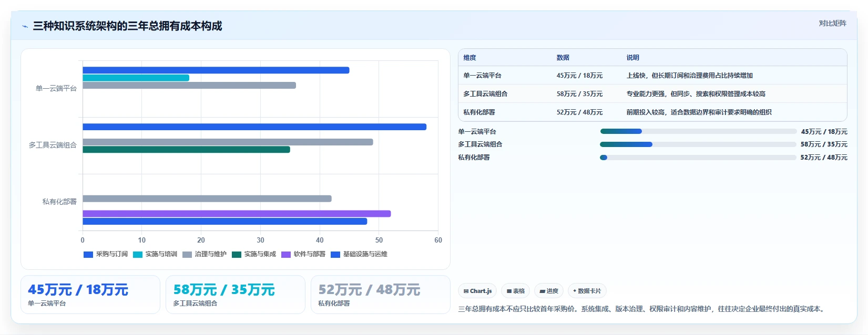This screenshot has width=868, height=335.
Task: Click the card title 三种知识系统架构的三年总拥有成本构成
Action: 127,26
